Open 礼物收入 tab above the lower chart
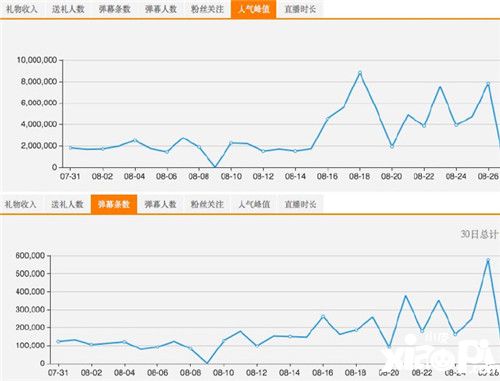This screenshot has width=500, height=381. pos(21,204)
